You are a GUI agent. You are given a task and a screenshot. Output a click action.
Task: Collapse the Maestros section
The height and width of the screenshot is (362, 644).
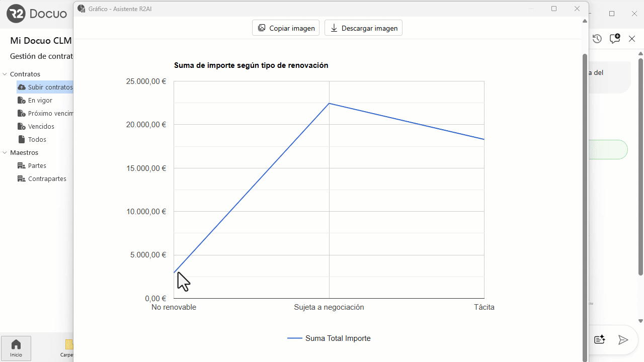tap(4, 152)
